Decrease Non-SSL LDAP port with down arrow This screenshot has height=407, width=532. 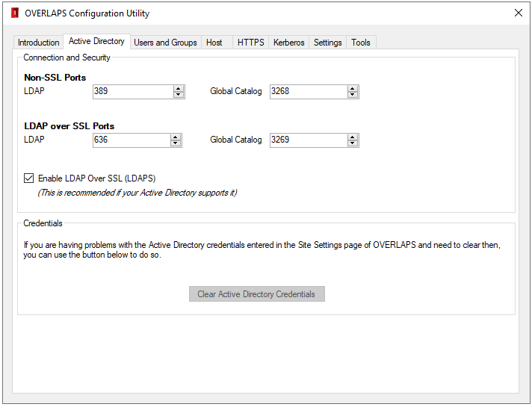tap(179, 95)
